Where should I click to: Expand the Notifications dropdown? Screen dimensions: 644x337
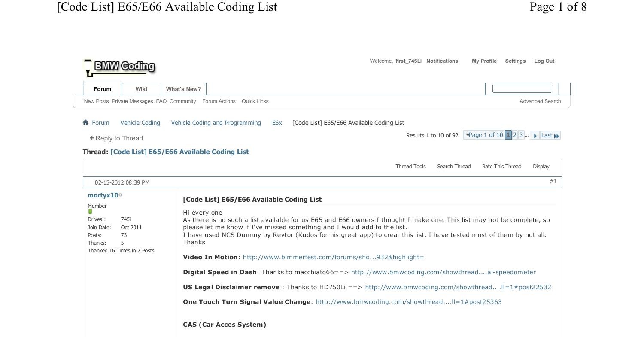tap(442, 61)
